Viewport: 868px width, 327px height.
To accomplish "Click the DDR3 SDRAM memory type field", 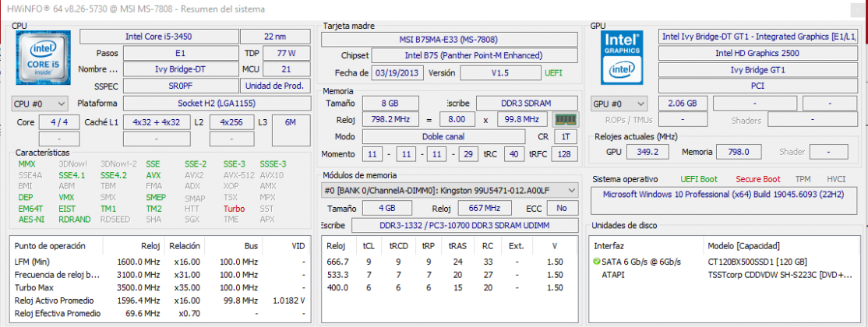I will [x=527, y=104].
